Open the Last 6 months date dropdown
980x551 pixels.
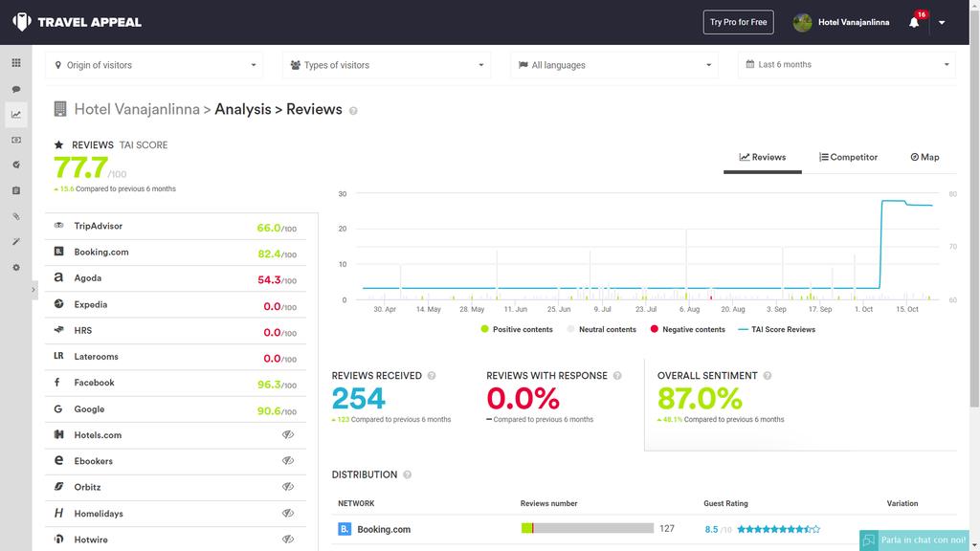(x=847, y=65)
